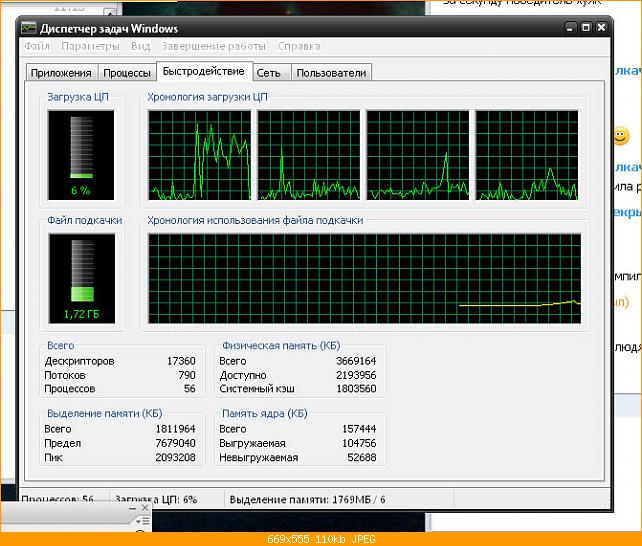This screenshot has height=546, width=642.
Task: Close the Task Manager window
Action: click(601, 27)
